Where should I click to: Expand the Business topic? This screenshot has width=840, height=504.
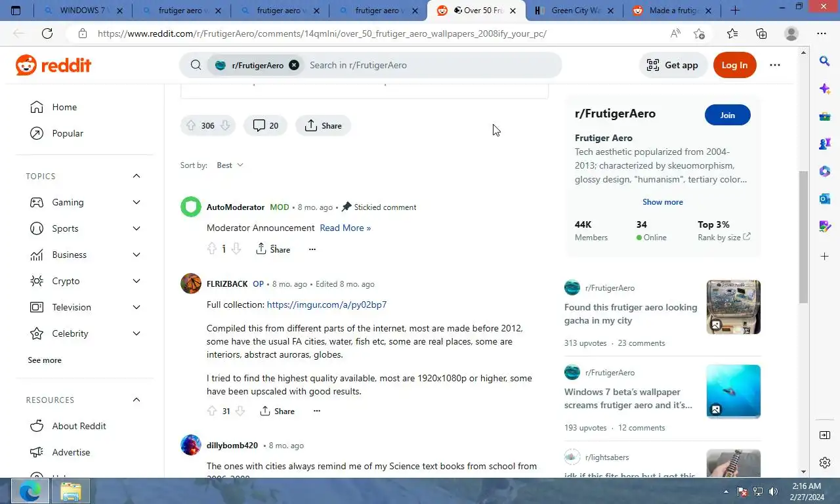(136, 255)
